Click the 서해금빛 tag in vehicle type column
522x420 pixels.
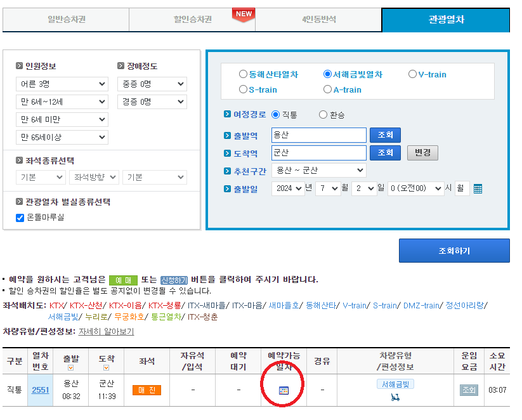click(x=396, y=383)
